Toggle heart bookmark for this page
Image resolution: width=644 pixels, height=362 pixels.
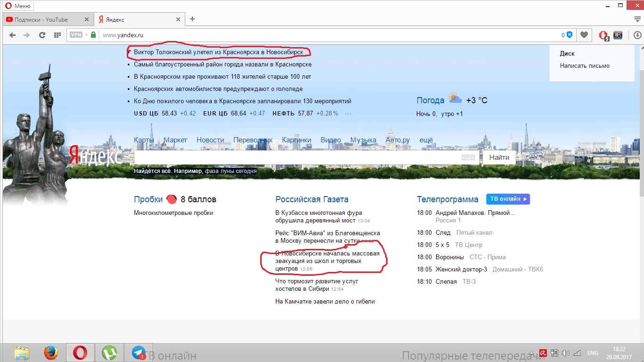coord(584,35)
